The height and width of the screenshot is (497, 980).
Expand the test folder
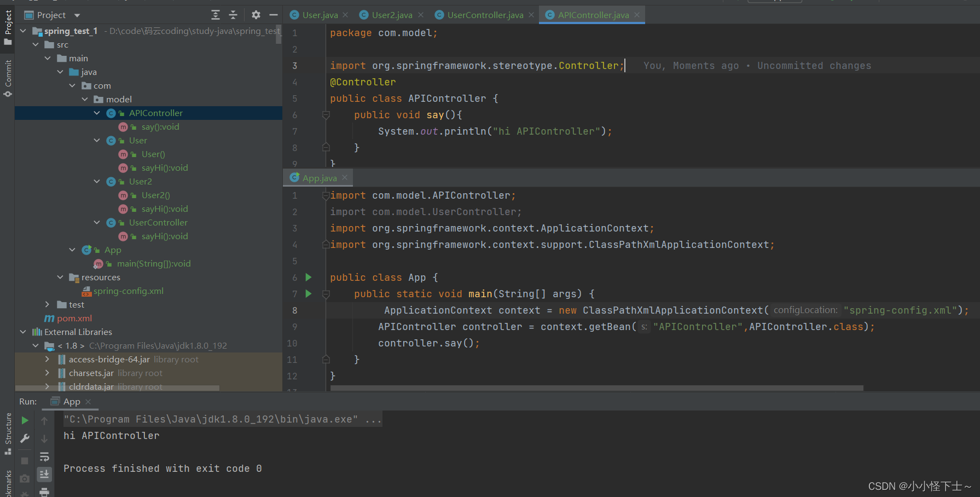pos(48,304)
